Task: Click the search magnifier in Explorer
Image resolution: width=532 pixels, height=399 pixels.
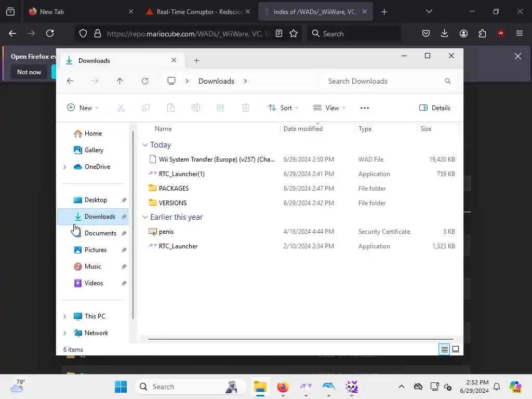Action: [448, 81]
